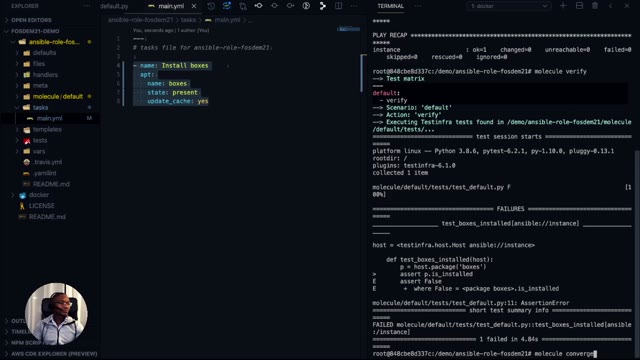The image size is (640, 360).
Task: Click the 'state: present' line
Action: pyautogui.click(x=172, y=93)
